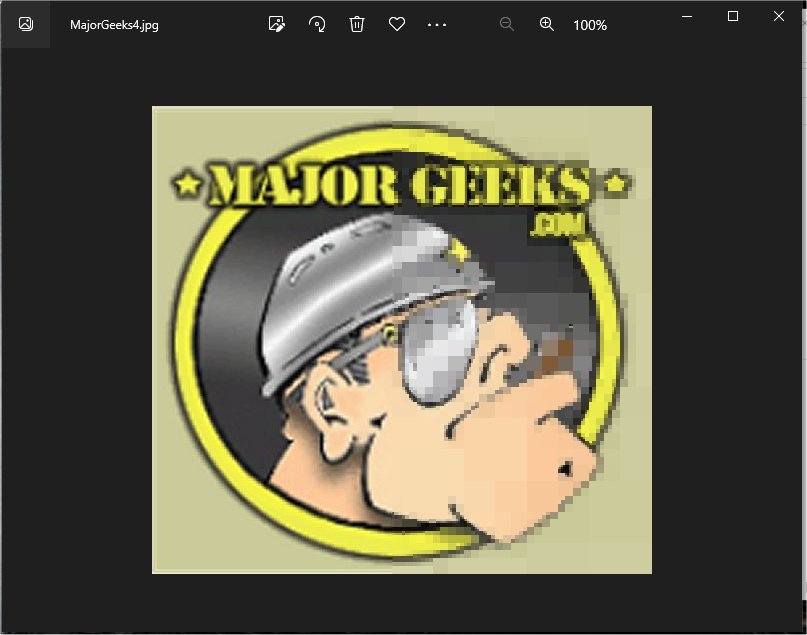The image size is (807, 635).
Task: Open the See more ellipsis menu
Action: (x=437, y=25)
